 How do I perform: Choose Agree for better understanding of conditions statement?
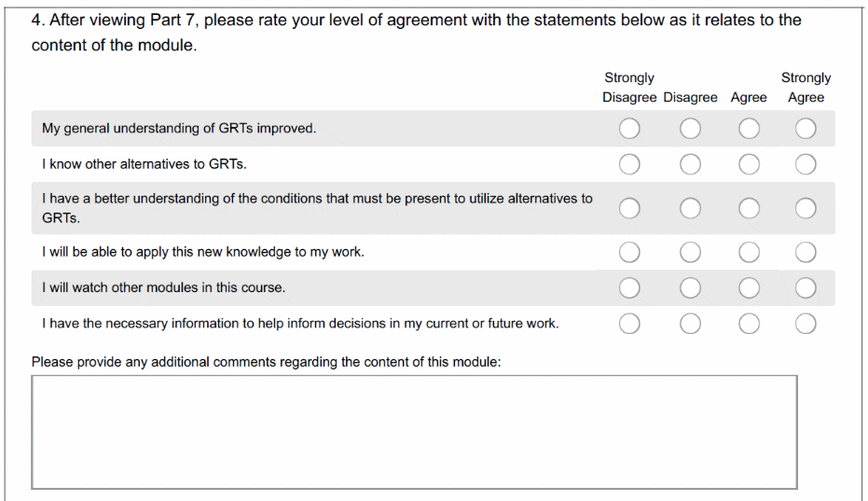tap(749, 208)
